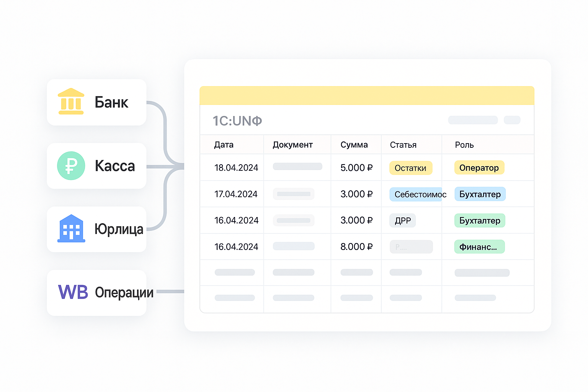
Task: Click the 8.000 ₽ amount cell
Action: click(x=356, y=247)
